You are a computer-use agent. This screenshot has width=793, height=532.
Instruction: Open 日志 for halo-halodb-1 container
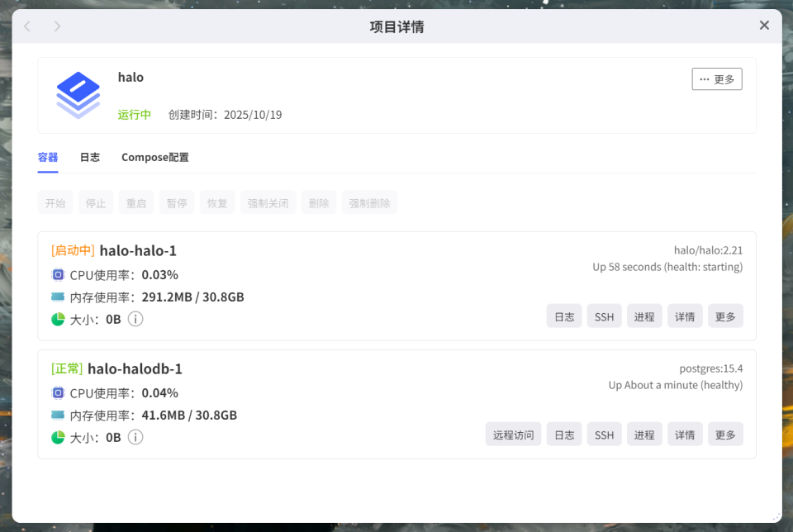click(x=564, y=435)
